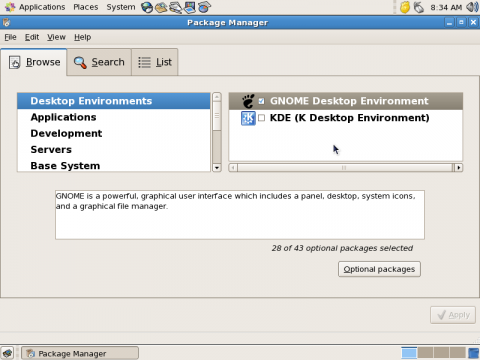
Task: Click the show desktop icon in bottom panel
Action: 7,353
